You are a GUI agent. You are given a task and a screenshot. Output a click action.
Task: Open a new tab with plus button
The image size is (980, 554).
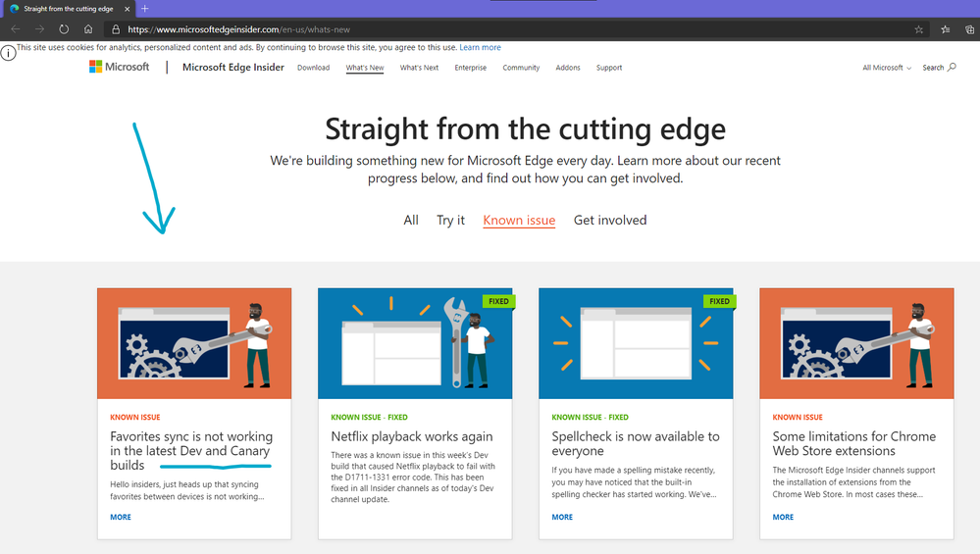click(x=145, y=9)
